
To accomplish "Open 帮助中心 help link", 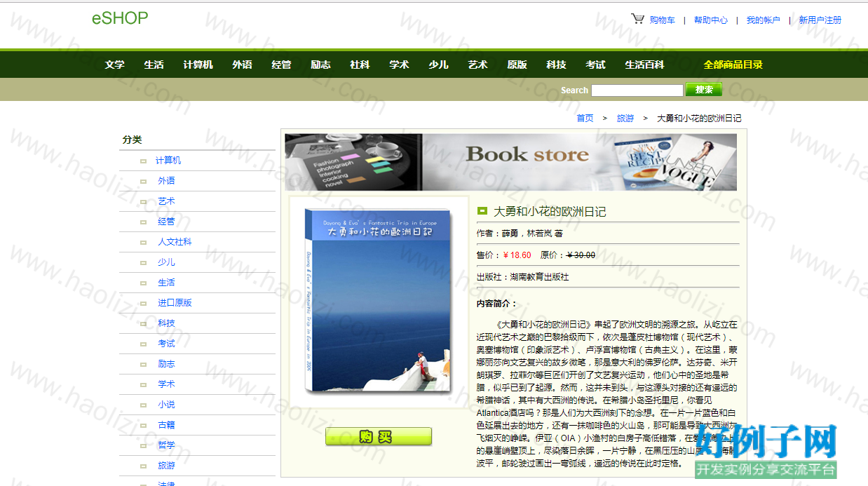I will (711, 20).
